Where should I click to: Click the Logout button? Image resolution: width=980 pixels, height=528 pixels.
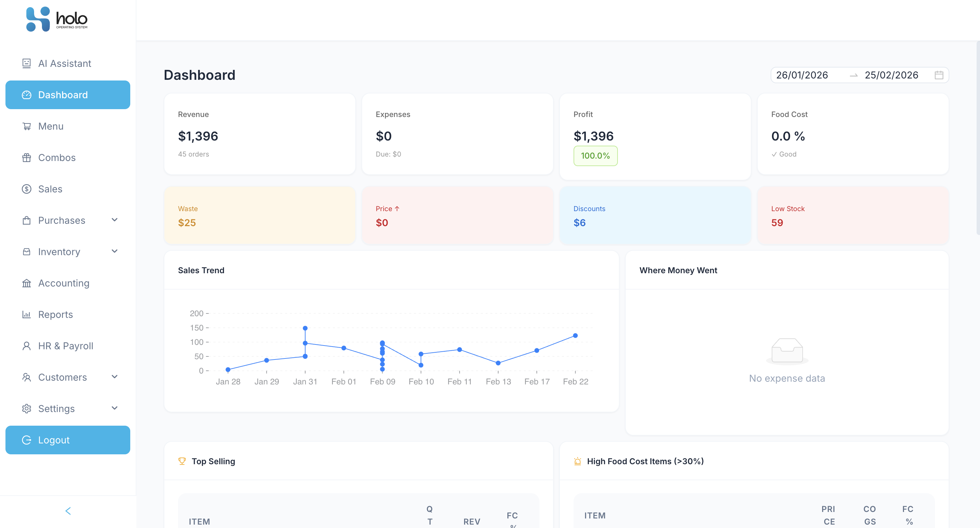tap(67, 440)
